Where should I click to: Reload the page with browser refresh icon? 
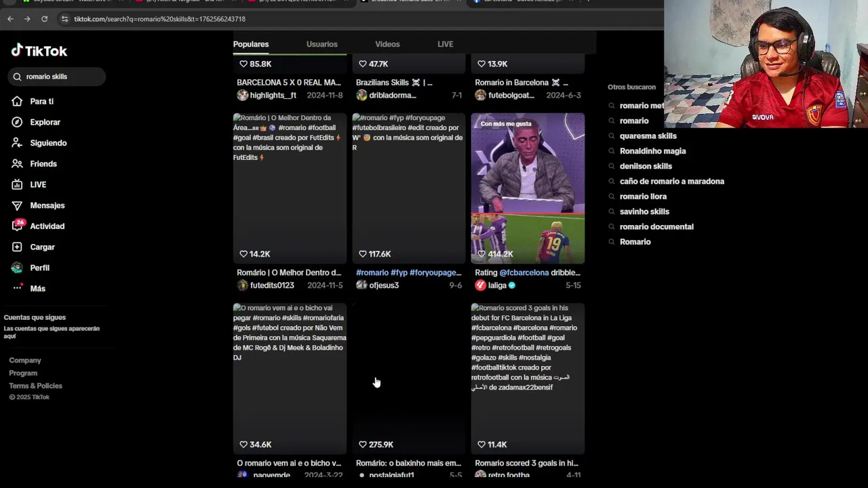click(44, 19)
